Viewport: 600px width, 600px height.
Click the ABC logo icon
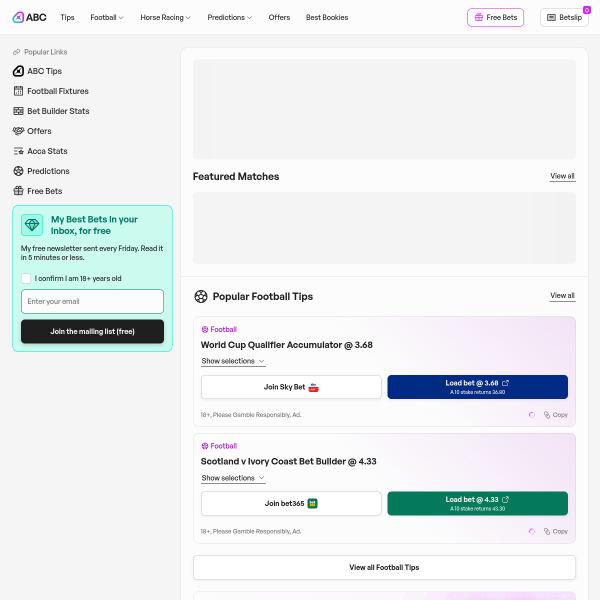tap(19, 17)
